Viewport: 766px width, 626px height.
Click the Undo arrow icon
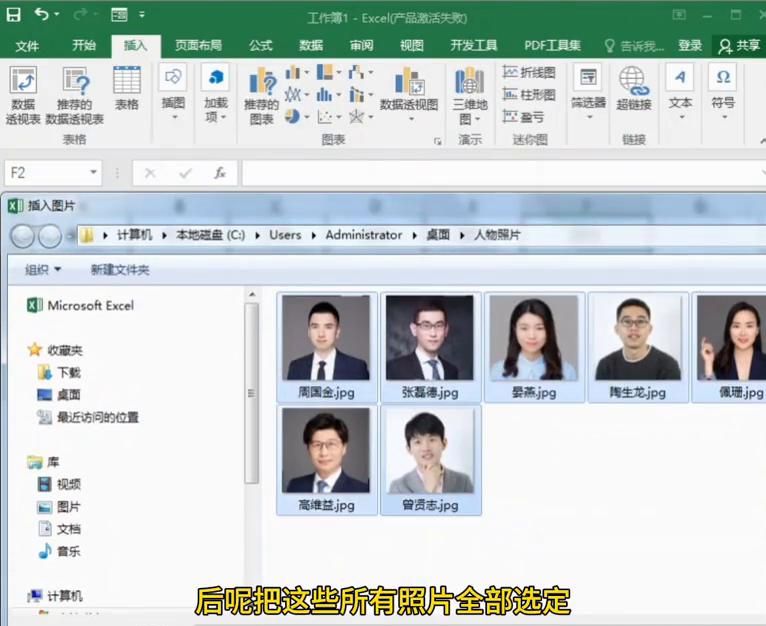click(x=42, y=15)
